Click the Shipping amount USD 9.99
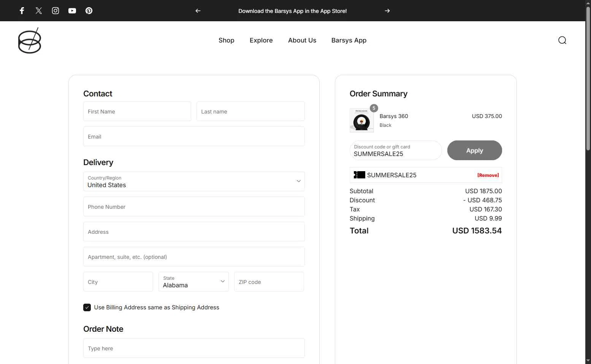 488,218
